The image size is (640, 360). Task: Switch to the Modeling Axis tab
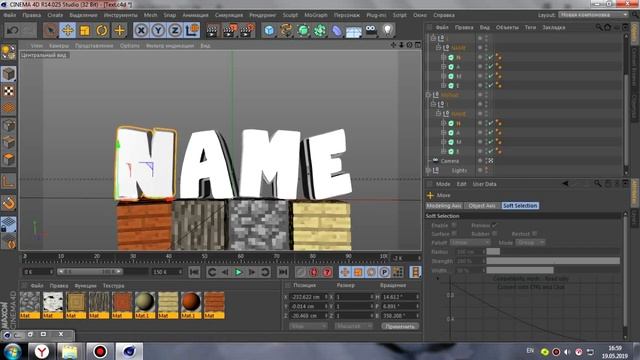click(x=444, y=206)
